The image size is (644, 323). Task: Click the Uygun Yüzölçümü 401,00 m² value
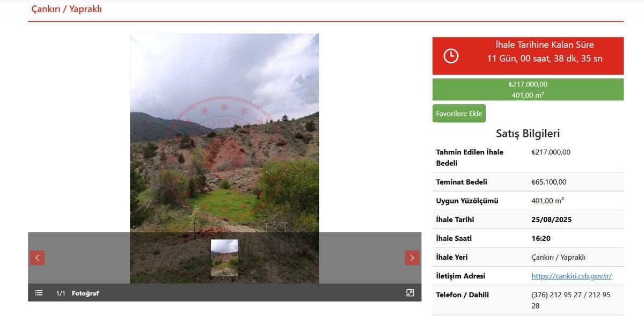[x=547, y=201]
